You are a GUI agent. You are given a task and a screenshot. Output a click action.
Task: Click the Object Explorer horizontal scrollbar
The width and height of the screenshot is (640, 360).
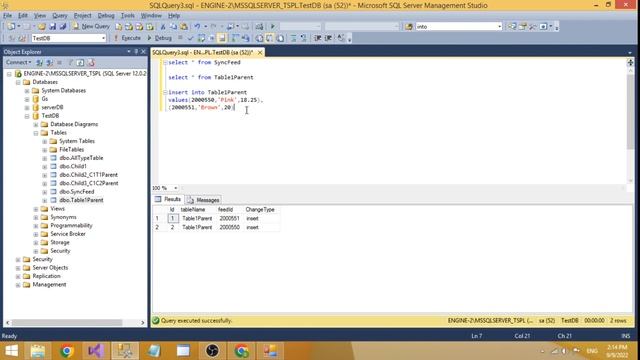click(x=67, y=322)
